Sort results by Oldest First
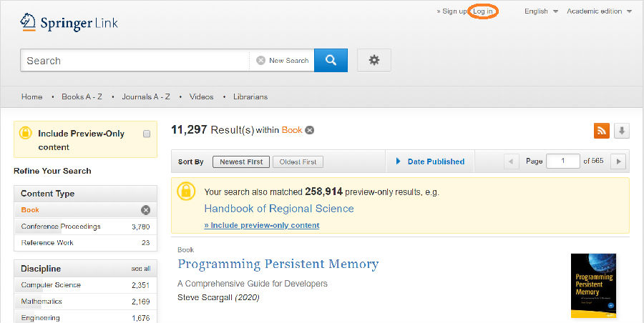Image resolution: width=644 pixels, height=323 pixels. coord(298,162)
